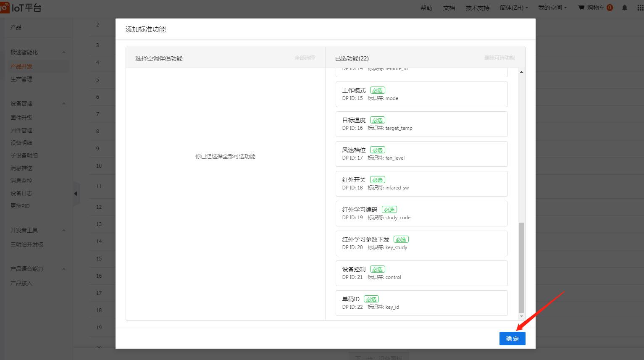Image resolution: width=644 pixels, height=360 pixels.
Task: Click the 添加标准功能 dialog title
Action: tap(145, 29)
